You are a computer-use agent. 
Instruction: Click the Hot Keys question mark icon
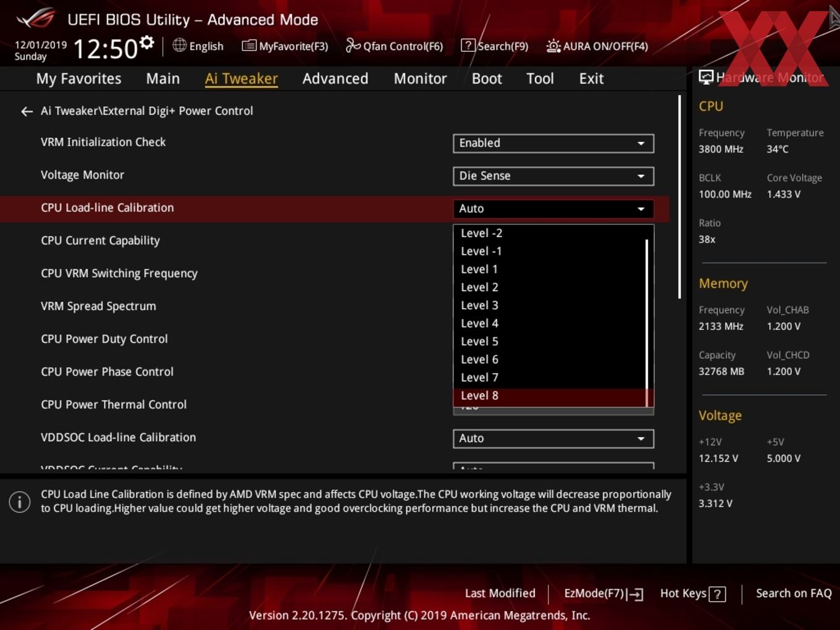717,594
